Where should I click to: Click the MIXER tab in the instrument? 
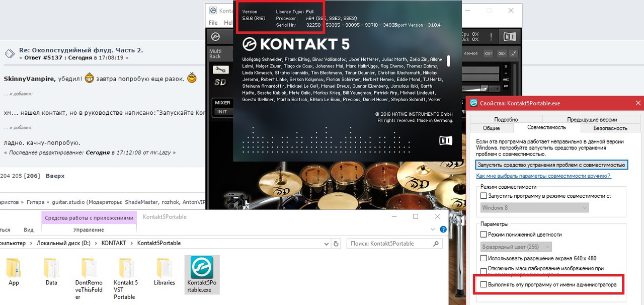click(222, 103)
